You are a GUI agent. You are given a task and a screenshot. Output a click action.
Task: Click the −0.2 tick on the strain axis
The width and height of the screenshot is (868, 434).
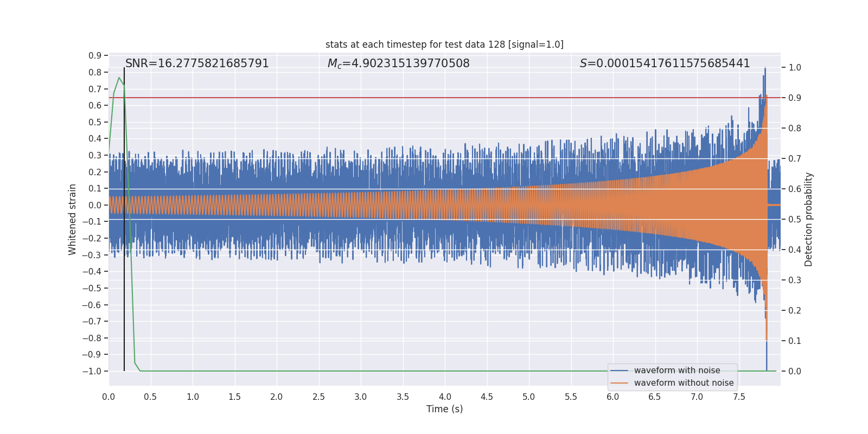point(92,238)
